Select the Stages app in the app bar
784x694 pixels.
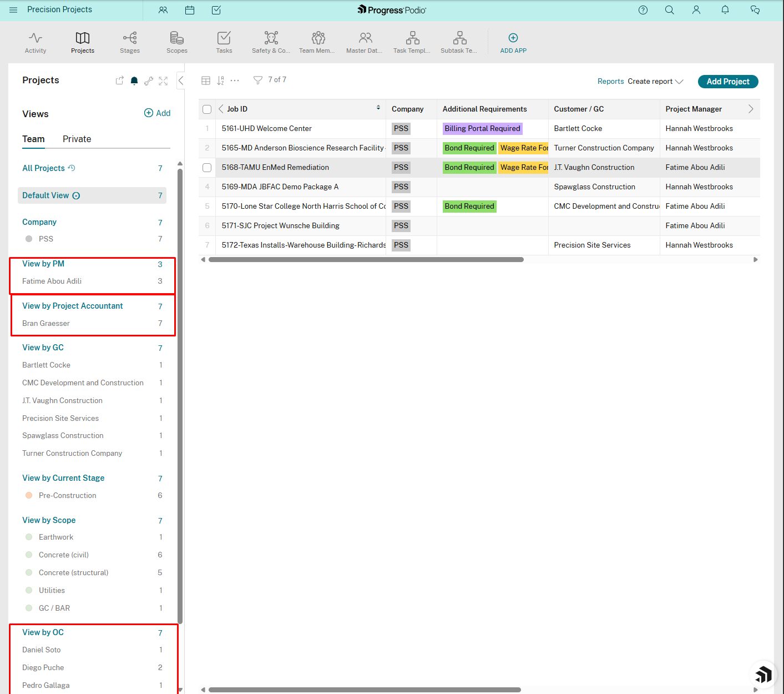point(129,38)
